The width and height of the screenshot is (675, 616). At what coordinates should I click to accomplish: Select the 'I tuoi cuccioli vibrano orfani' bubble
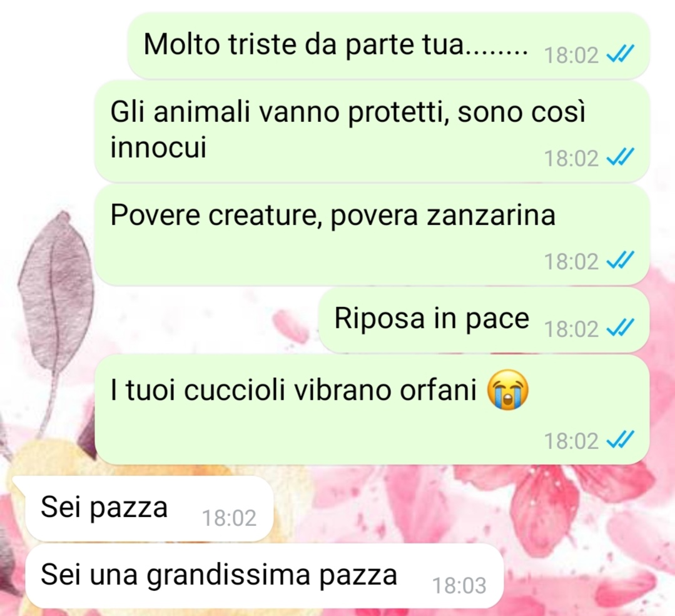point(372,410)
